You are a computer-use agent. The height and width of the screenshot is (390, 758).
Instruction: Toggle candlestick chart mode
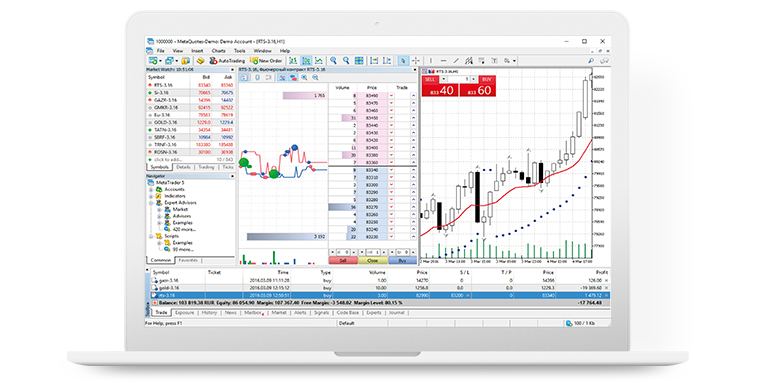(306, 61)
